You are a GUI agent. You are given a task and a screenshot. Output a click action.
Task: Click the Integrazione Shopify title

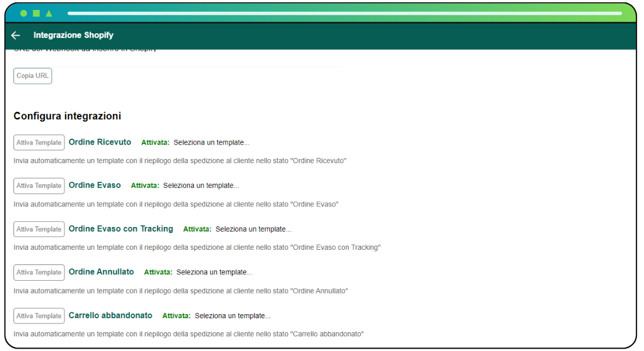tap(74, 35)
